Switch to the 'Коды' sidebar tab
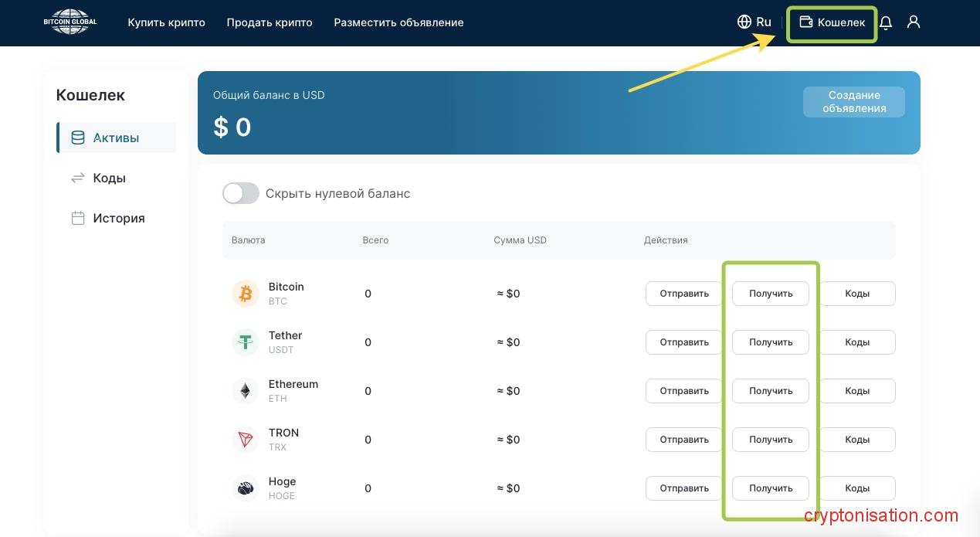 [x=109, y=178]
